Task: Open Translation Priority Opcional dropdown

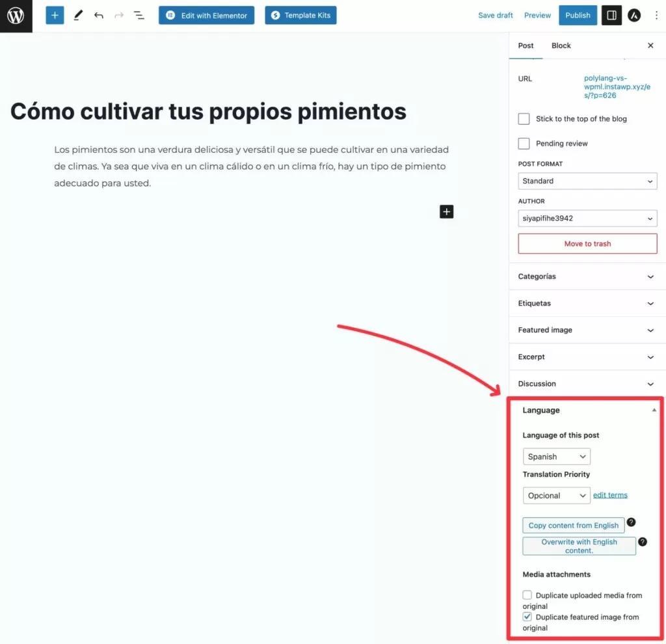Action: click(x=557, y=495)
